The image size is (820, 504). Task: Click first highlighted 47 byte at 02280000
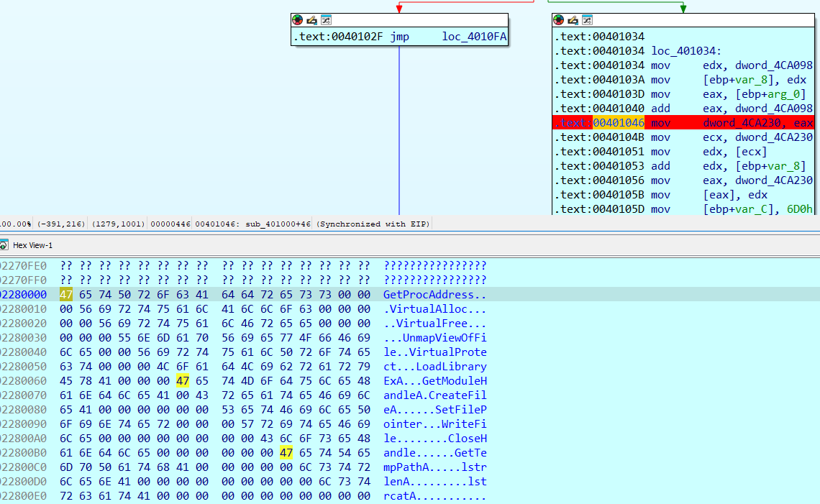coord(66,295)
